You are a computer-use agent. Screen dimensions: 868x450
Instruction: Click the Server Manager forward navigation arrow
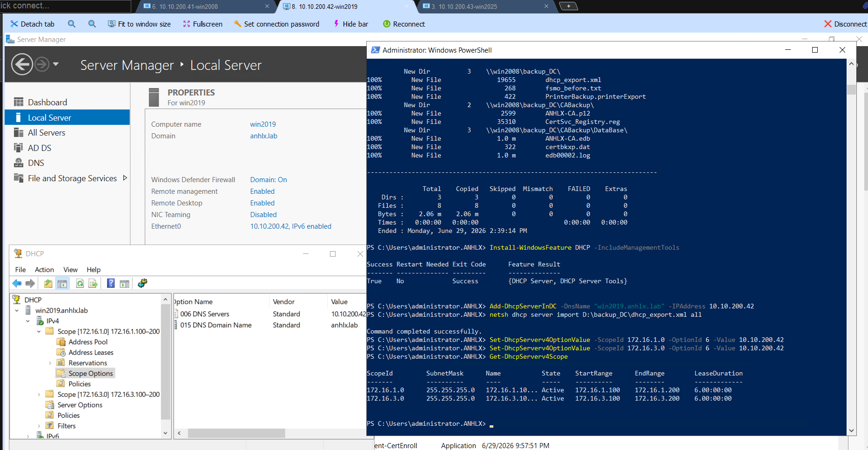tap(42, 64)
